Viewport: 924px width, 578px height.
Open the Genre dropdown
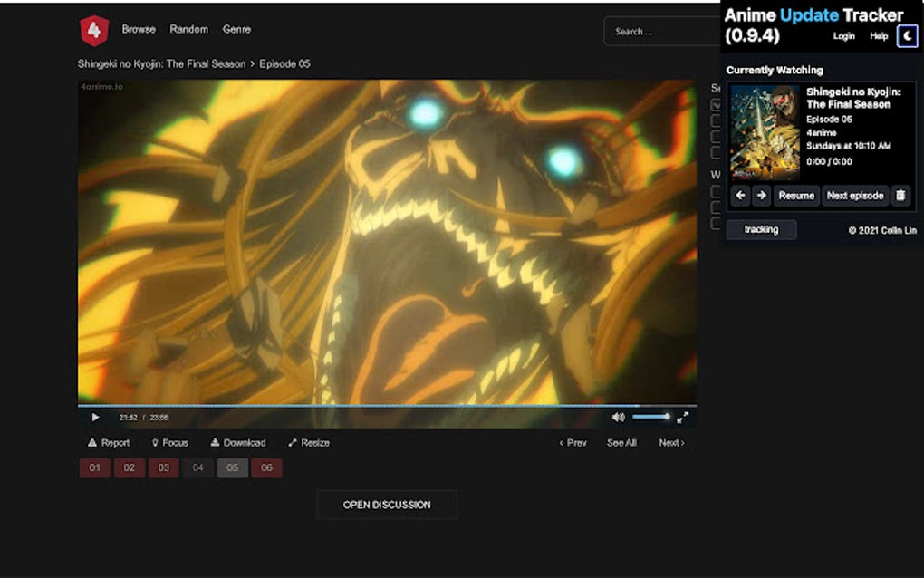[x=237, y=29]
